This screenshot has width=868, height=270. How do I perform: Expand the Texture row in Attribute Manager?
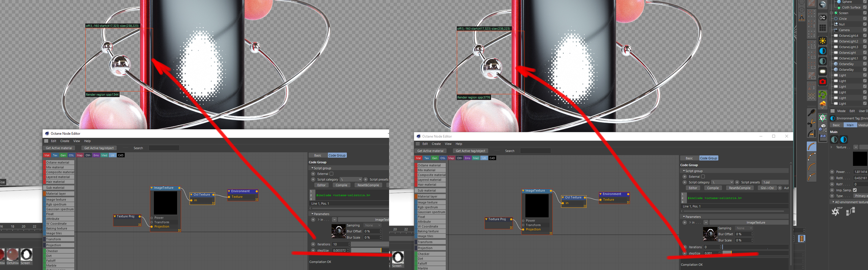pyautogui.click(x=832, y=147)
